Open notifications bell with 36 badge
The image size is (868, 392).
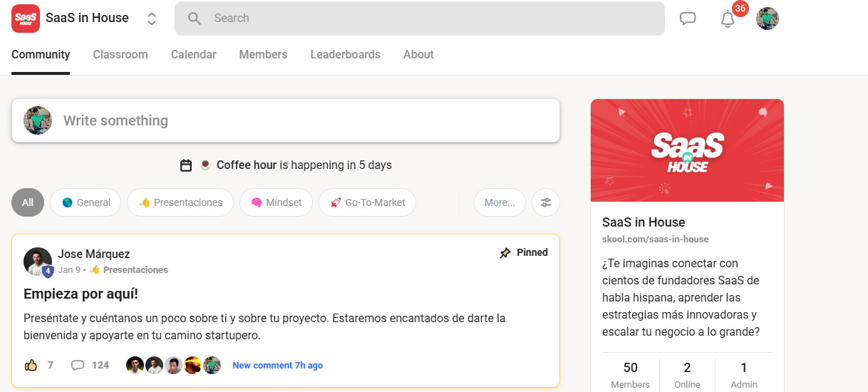[728, 19]
